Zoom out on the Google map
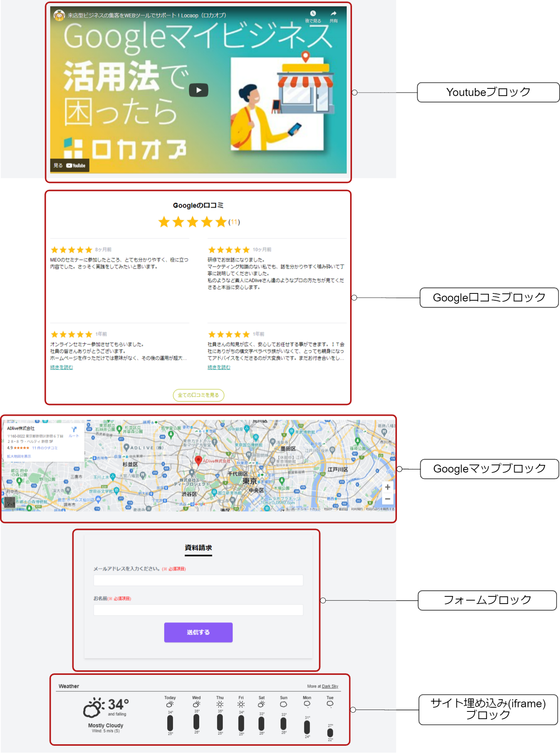Image resolution: width=560 pixels, height=753 pixels. click(387, 499)
